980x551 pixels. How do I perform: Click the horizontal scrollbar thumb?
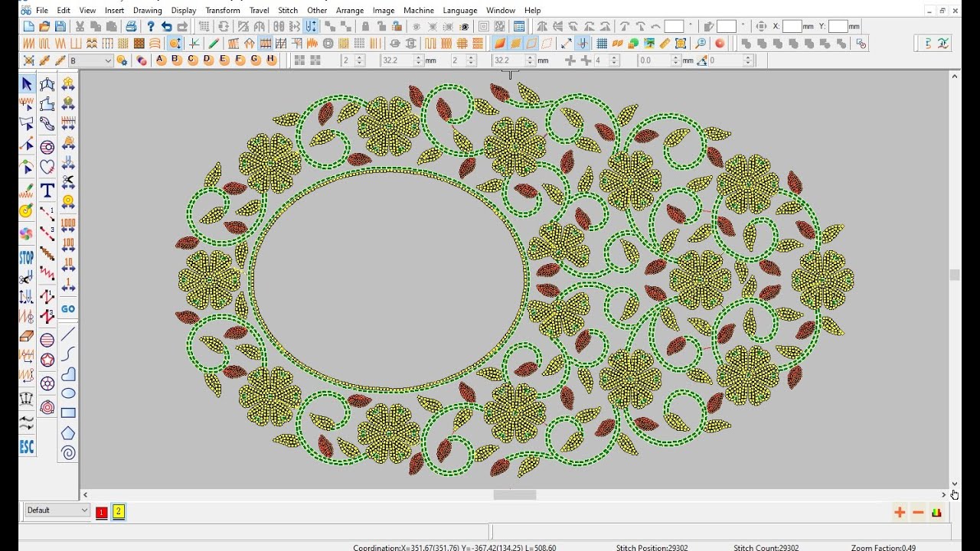click(x=514, y=495)
